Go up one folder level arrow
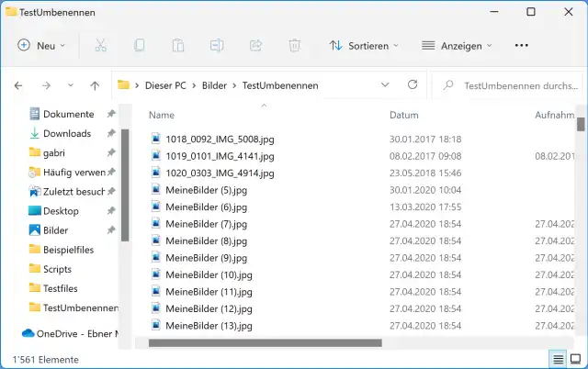This screenshot has height=369, width=588. (x=95, y=85)
